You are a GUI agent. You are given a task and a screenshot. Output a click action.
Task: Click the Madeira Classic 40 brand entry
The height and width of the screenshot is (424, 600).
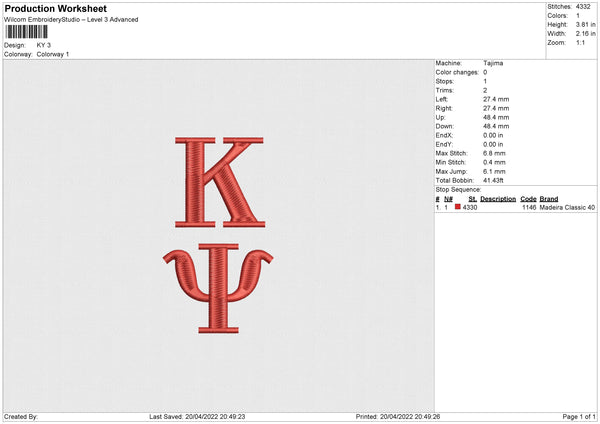567,207
